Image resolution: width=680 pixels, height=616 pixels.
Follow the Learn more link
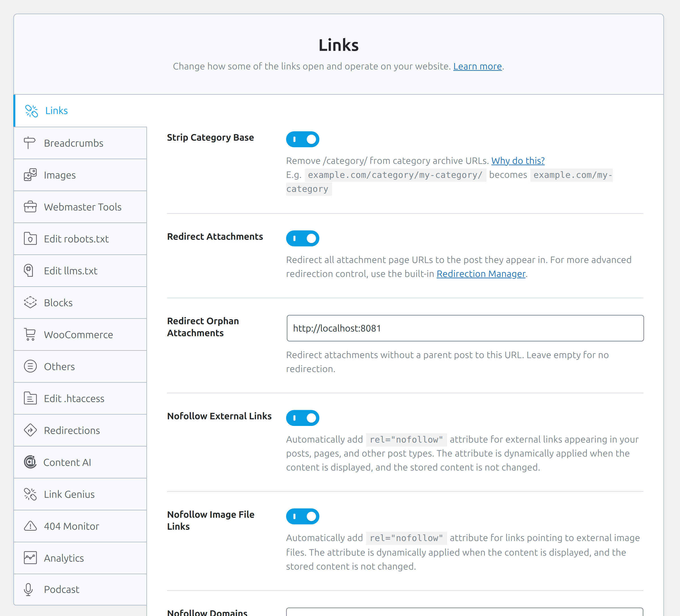pyautogui.click(x=477, y=67)
